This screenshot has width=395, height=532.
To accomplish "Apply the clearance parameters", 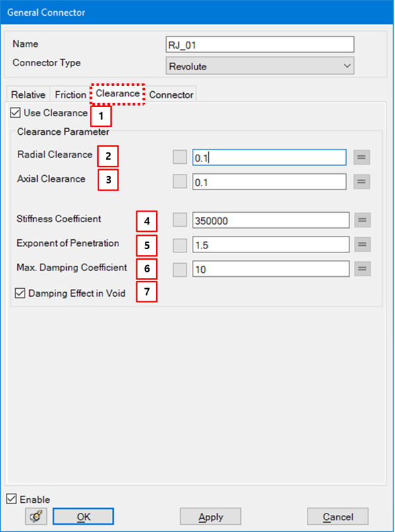I will point(210,516).
